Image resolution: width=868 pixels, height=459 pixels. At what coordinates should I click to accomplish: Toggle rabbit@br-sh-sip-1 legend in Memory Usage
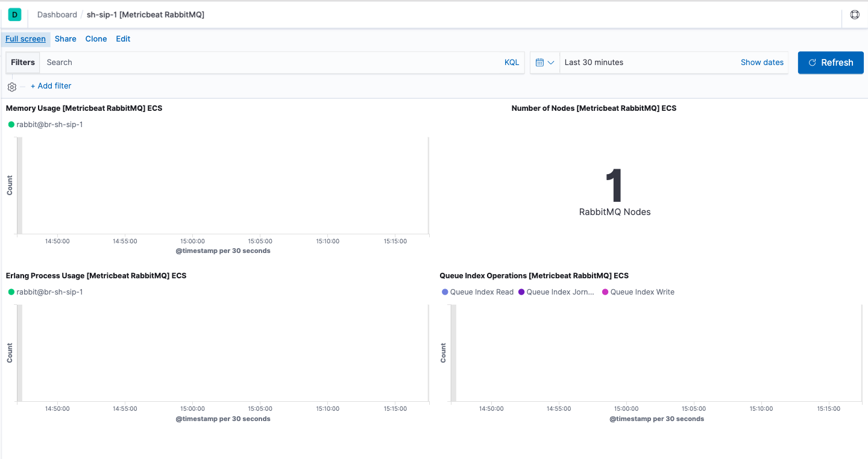(x=46, y=125)
